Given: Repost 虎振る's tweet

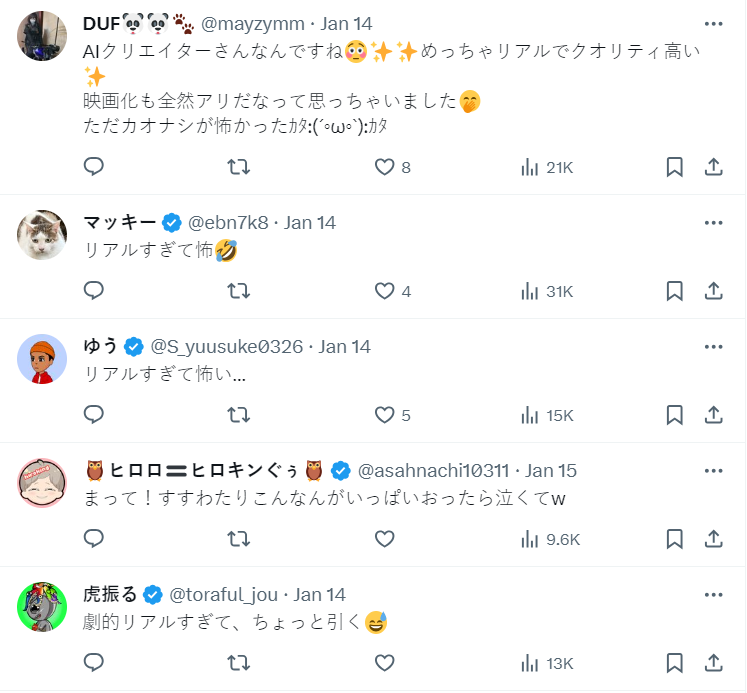Looking at the screenshot, I should click(x=239, y=663).
